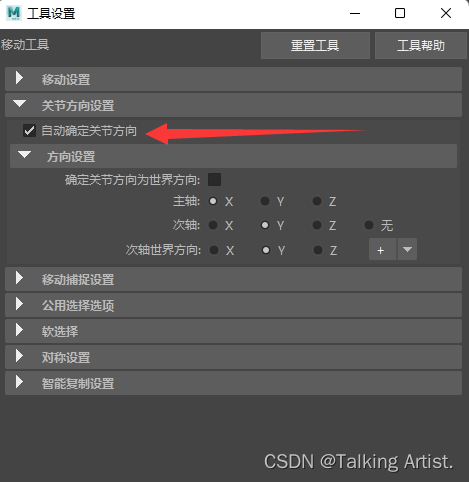Enable 确定关节方向为世界方向 checkbox
The height and width of the screenshot is (482, 469).
coord(214,180)
